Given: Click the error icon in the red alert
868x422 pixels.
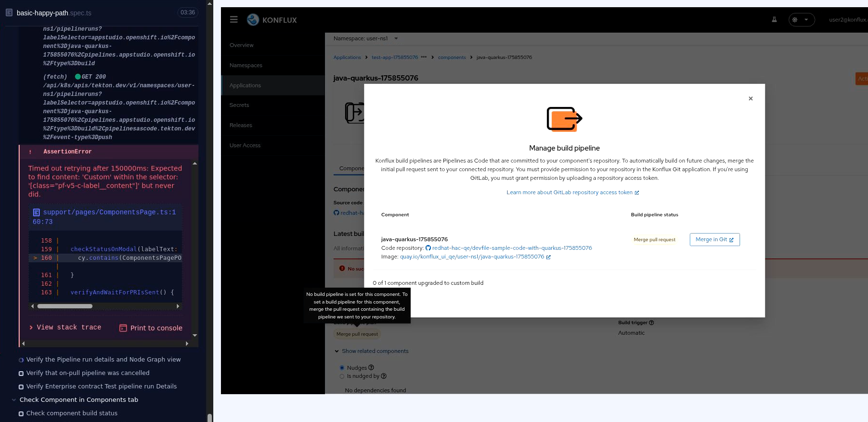Looking at the screenshot, I should [342, 269].
